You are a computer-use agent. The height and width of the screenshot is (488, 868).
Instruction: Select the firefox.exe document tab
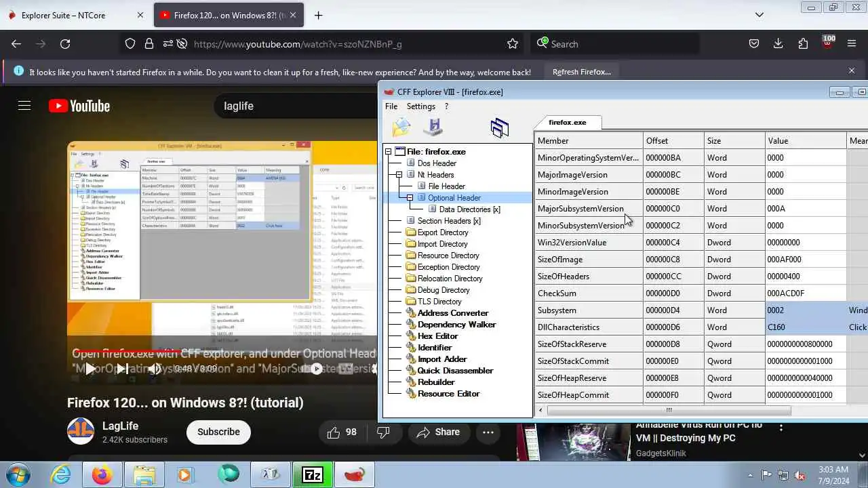[567, 123]
